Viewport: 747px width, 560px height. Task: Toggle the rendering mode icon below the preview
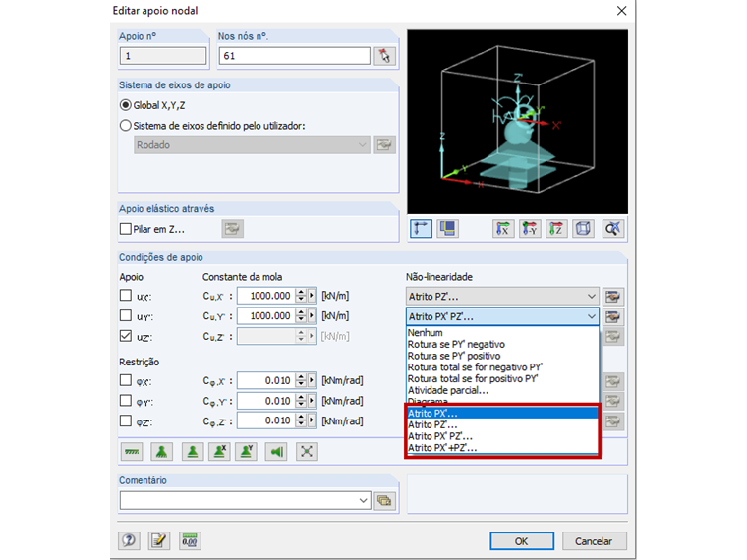tap(447, 229)
